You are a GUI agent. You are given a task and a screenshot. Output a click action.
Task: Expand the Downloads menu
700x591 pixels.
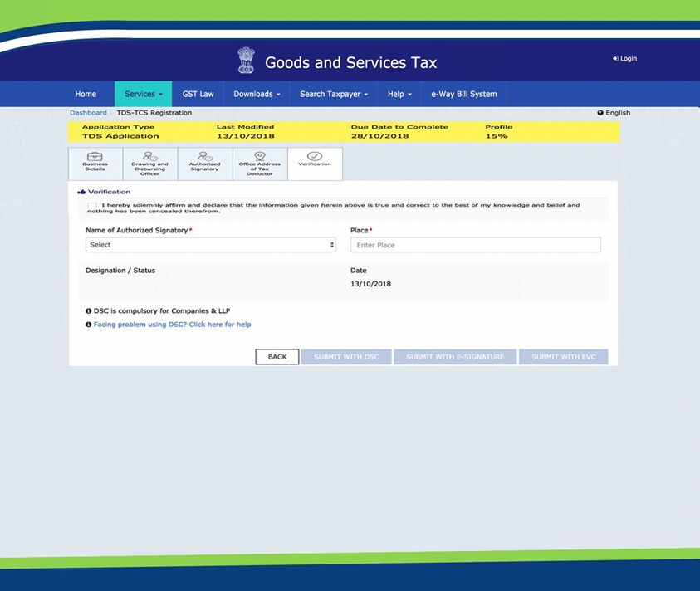click(x=257, y=94)
